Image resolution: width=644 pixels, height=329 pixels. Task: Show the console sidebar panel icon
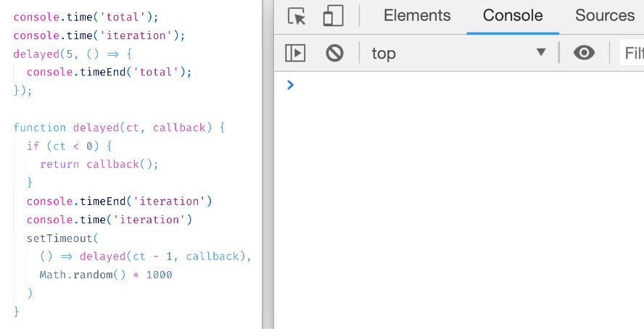tap(295, 53)
